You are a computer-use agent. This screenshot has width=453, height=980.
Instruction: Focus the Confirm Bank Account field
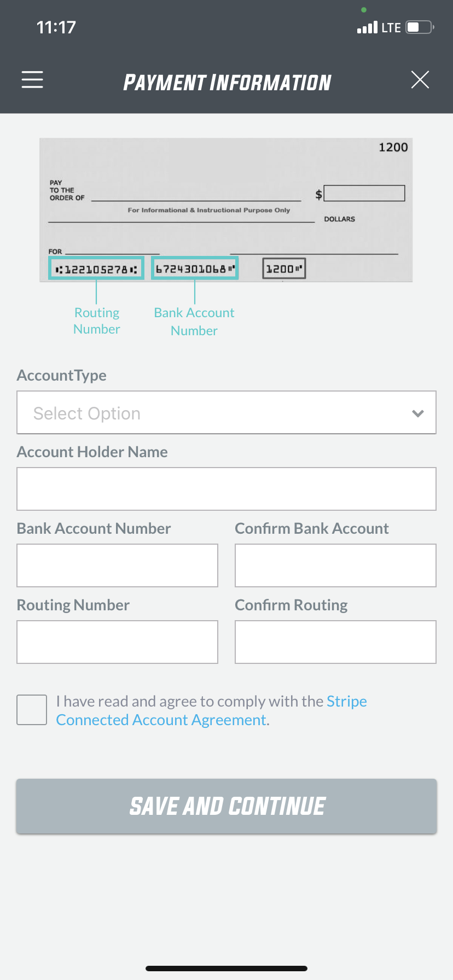pyautogui.click(x=335, y=565)
